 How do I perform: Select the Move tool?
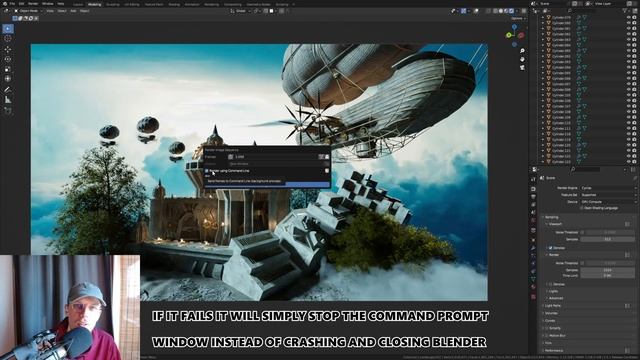[8, 49]
